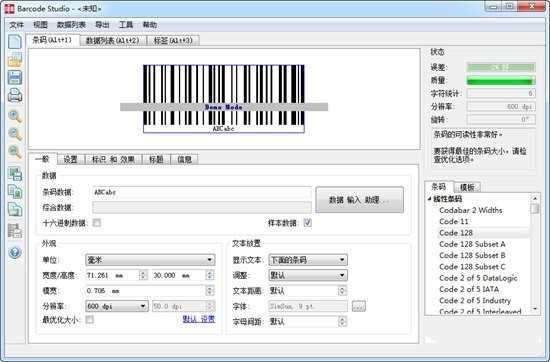
Task: Uncheck the 样本数据 checkbox
Action: click(308, 223)
